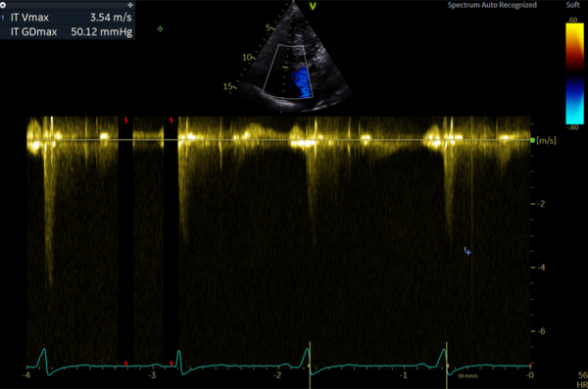
Task: Click the red-yellow upper color bar
Action: click(x=574, y=47)
